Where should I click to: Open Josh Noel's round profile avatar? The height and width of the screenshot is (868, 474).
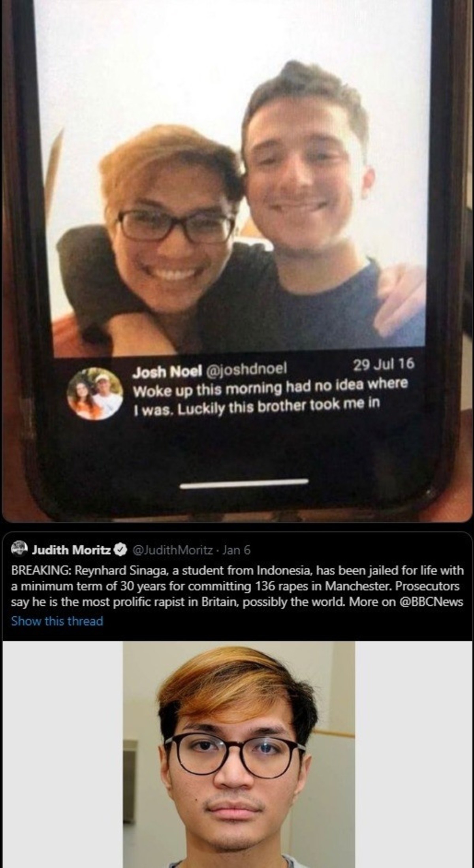coord(94,394)
